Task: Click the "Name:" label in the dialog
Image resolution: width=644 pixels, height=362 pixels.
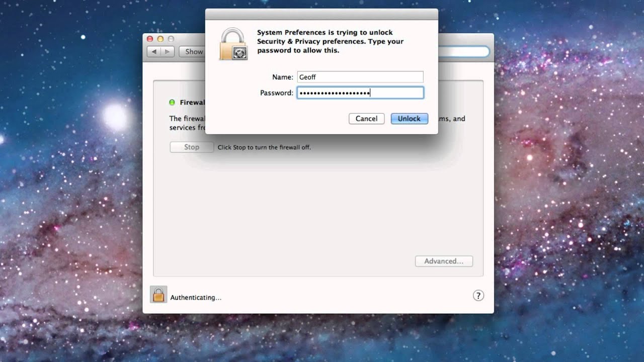Action: click(283, 77)
